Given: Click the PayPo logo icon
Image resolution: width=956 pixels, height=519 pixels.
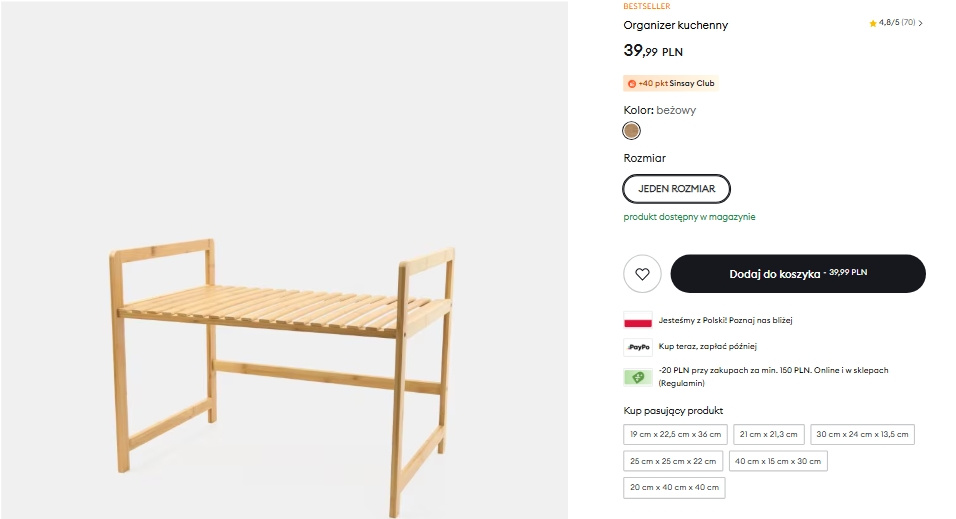Looking at the screenshot, I should pyautogui.click(x=638, y=347).
